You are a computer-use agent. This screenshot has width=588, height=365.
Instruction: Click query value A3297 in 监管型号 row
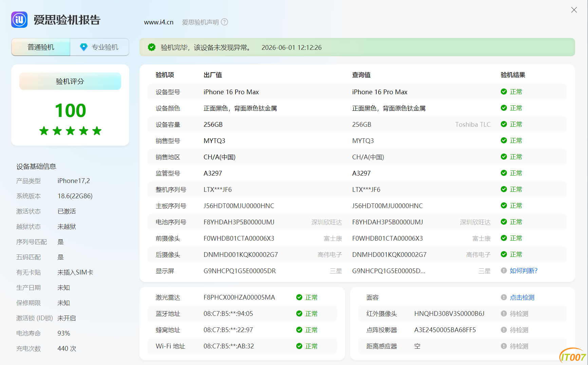point(361,173)
